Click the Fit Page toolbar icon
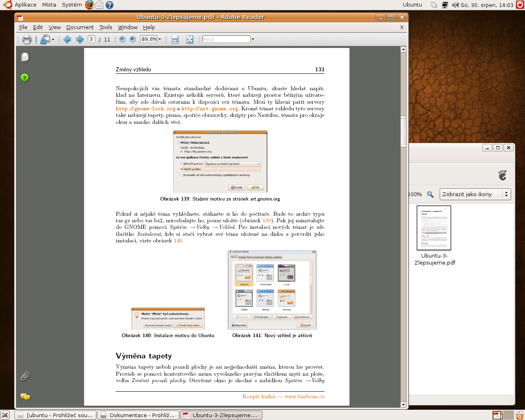 tap(189, 39)
